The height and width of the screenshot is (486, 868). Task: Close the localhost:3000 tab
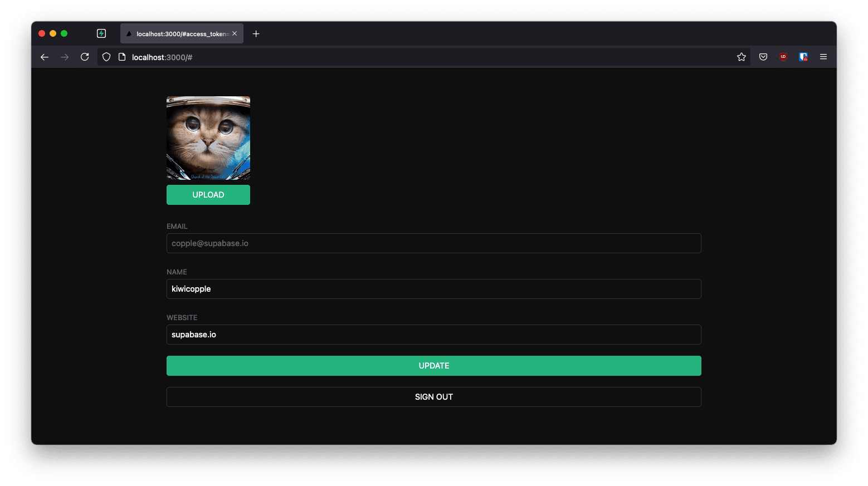coord(235,34)
